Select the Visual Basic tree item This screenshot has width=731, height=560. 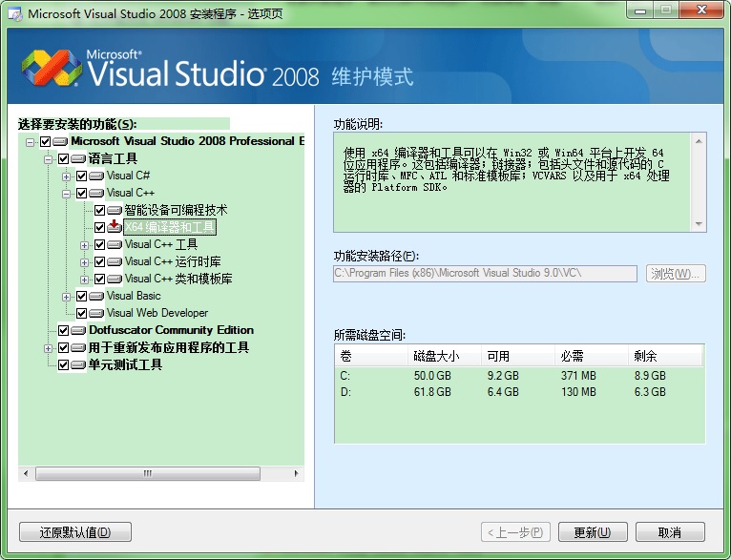134,296
